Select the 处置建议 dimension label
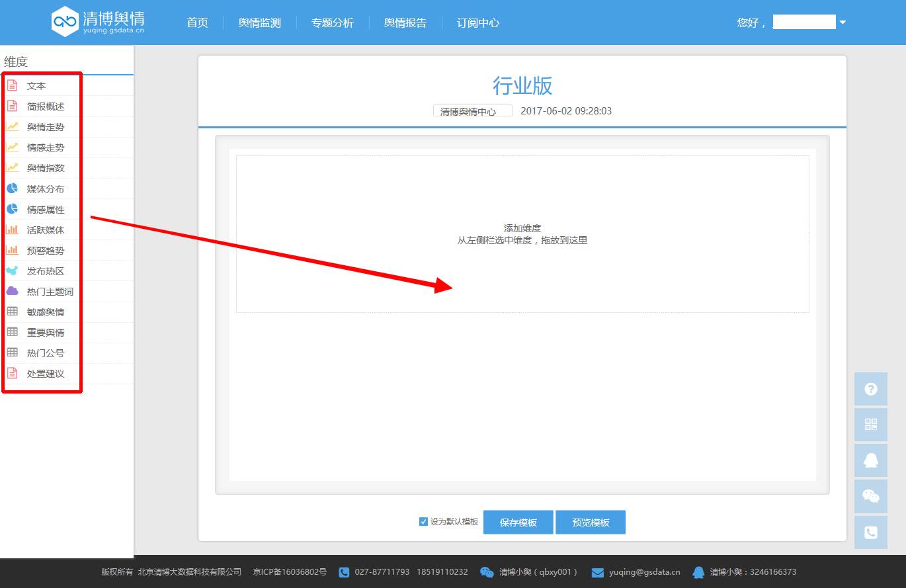Viewport: 906px width, 588px height. click(x=46, y=374)
